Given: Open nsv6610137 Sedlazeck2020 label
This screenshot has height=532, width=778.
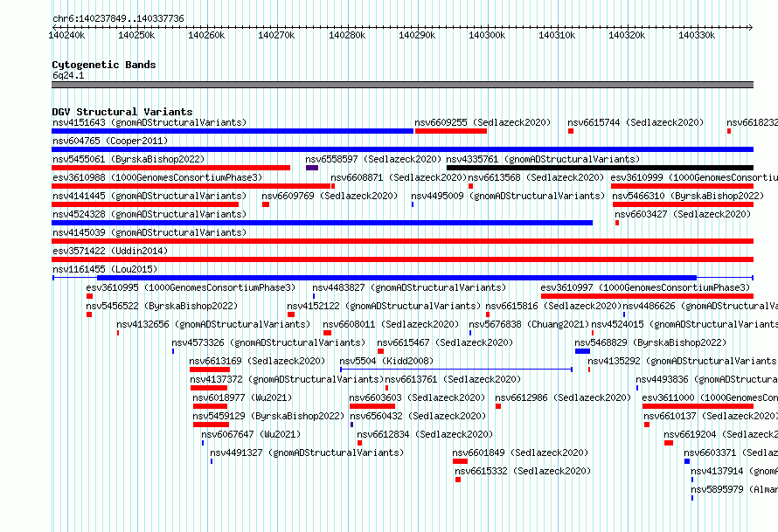Looking at the screenshot, I should pyautogui.click(x=710, y=416).
